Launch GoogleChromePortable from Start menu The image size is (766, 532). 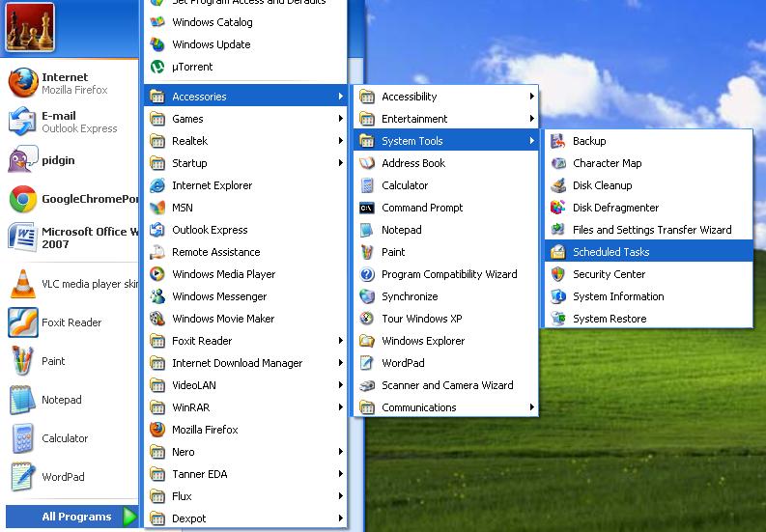72,199
